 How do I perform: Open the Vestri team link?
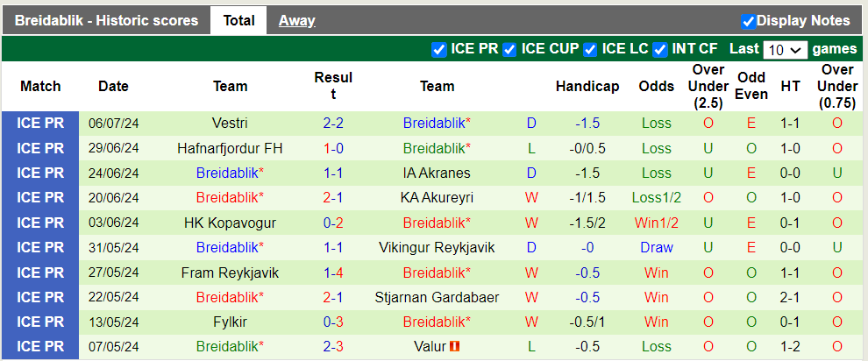[230, 124]
